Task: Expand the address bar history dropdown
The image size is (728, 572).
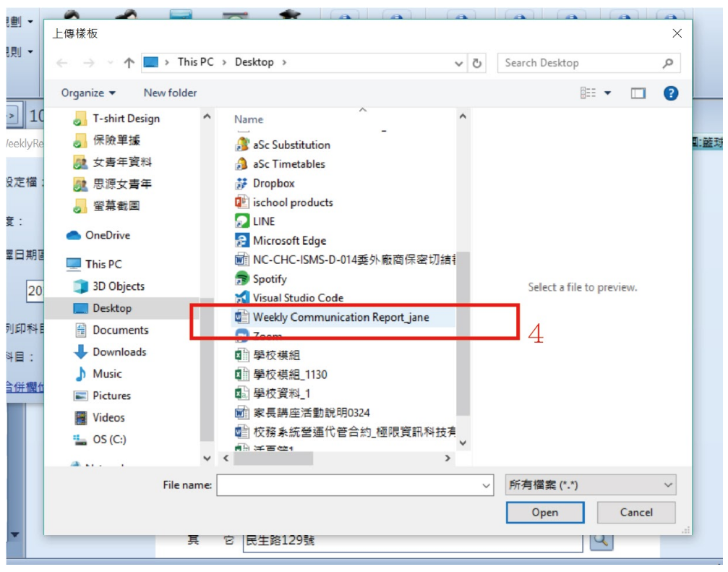Action: point(459,63)
